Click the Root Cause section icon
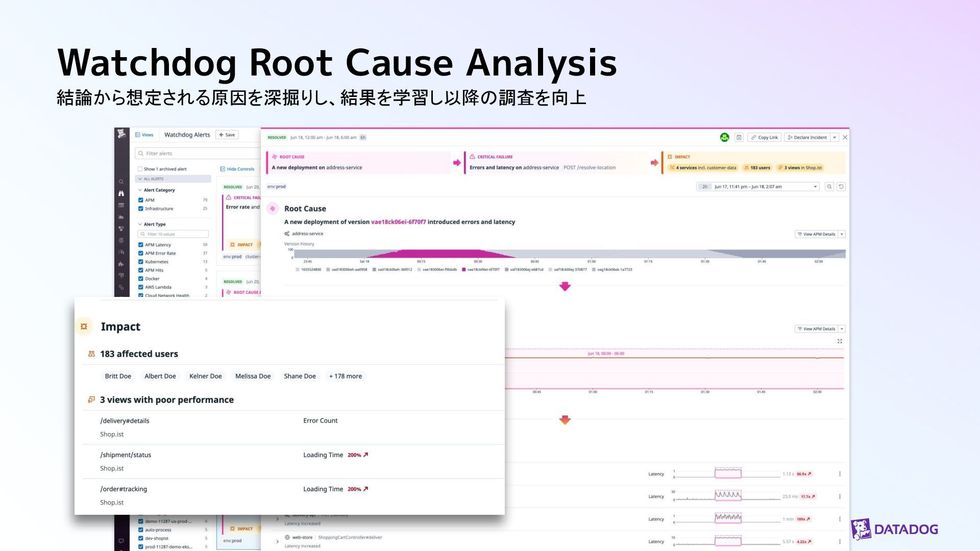 [273, 208]
